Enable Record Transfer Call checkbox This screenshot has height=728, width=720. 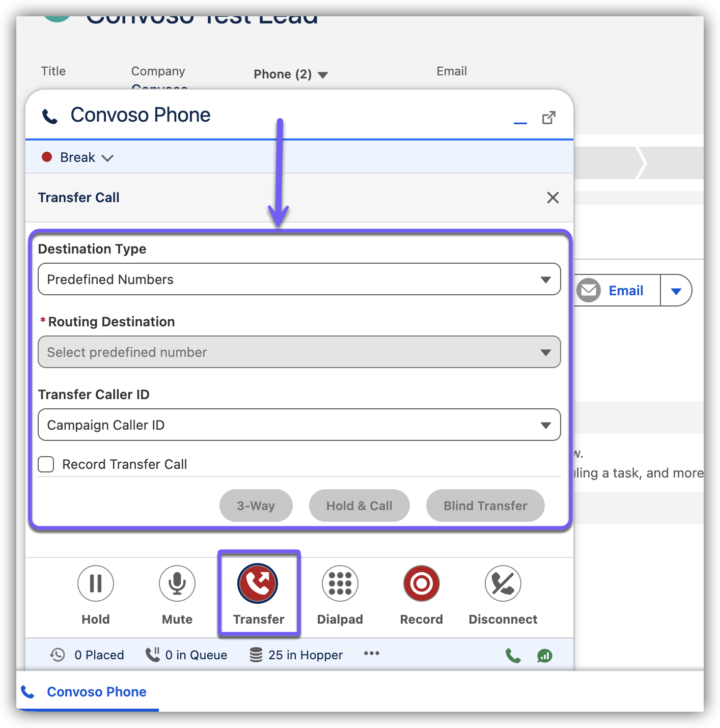46,464
